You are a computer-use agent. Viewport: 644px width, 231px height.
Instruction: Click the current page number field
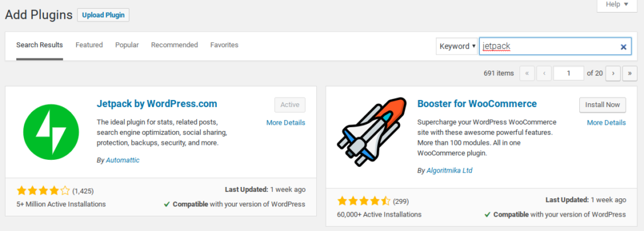point(569,73)
